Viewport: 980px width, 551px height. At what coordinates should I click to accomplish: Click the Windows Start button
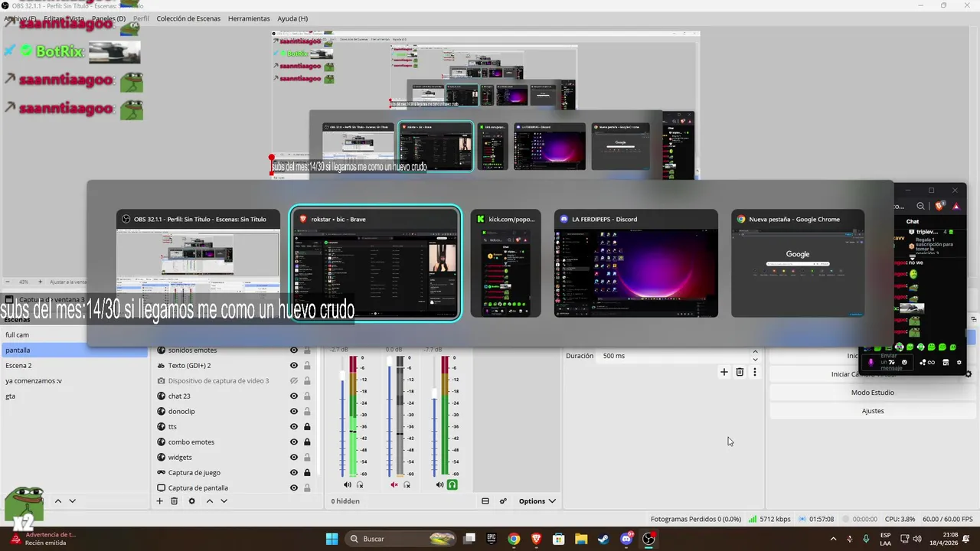332,539
